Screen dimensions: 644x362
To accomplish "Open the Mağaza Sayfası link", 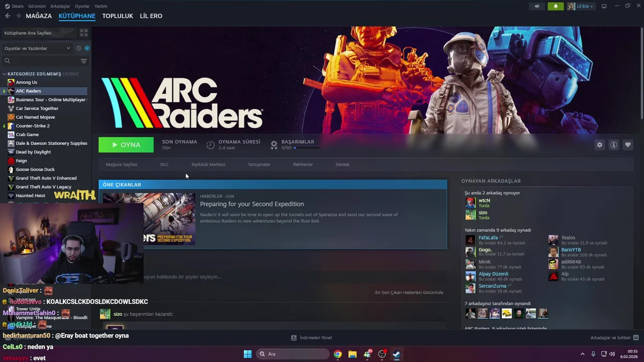I will [x=122, y=164].
